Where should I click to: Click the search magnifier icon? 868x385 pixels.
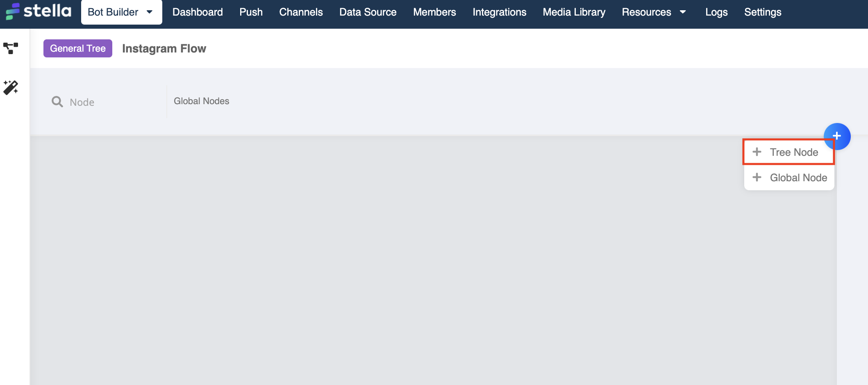[x=57, y=102]
